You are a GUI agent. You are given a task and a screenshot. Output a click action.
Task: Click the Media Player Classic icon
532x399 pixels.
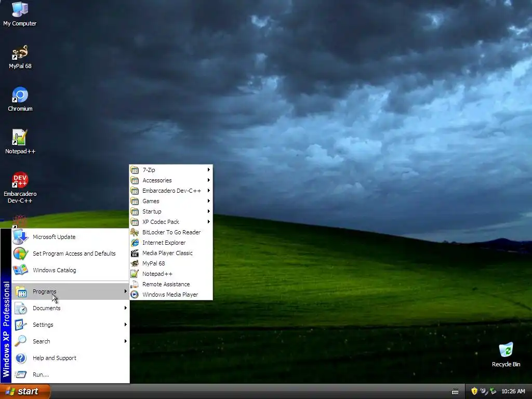[135, 253]
